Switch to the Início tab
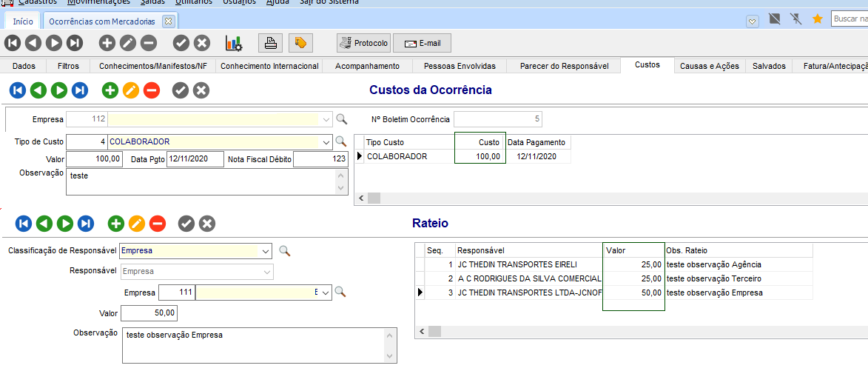868x371 pixels. coord(23,21)
